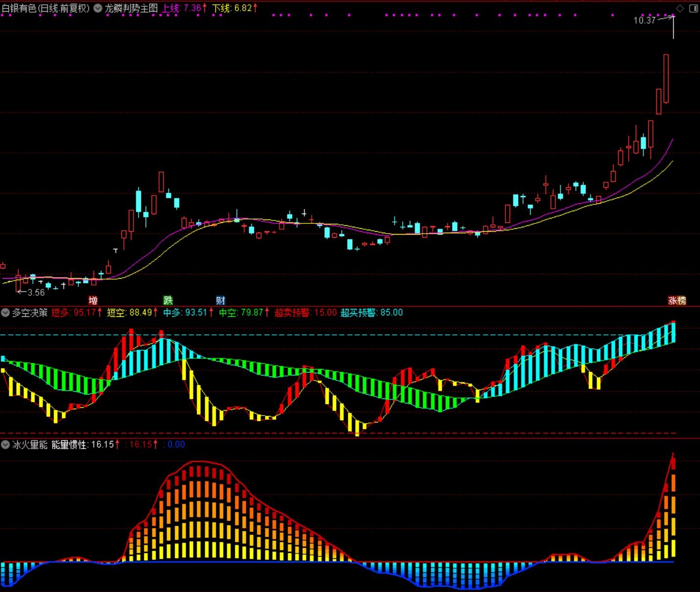Screen dimensions: 700x592
Task: Click the 财 event marker
Action: pyautogui.click(x=221, y=300)
